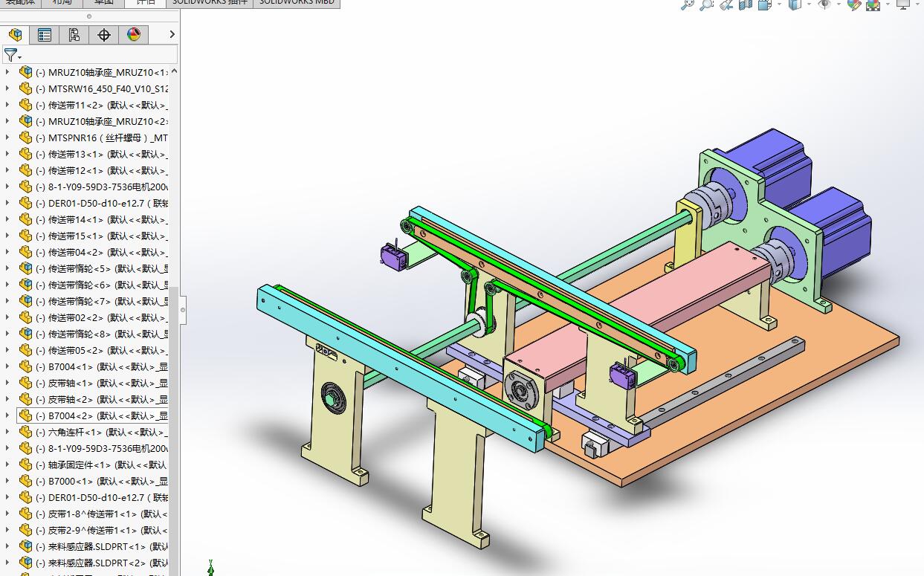The image size is (924, 576).
Task: Click part icon of 皮带轴<1>
Action: (26, 383)
